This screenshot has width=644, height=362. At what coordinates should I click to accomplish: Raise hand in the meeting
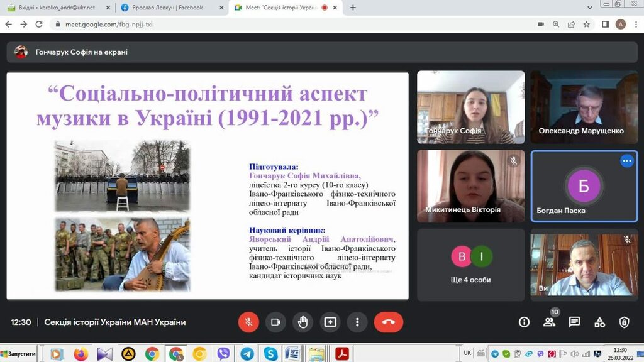[303, 322]
